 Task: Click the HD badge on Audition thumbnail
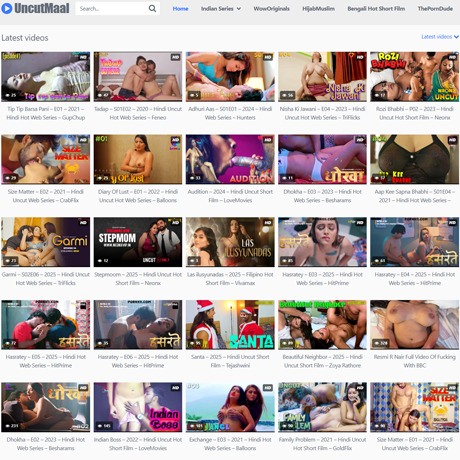click(x=268, y=140)
